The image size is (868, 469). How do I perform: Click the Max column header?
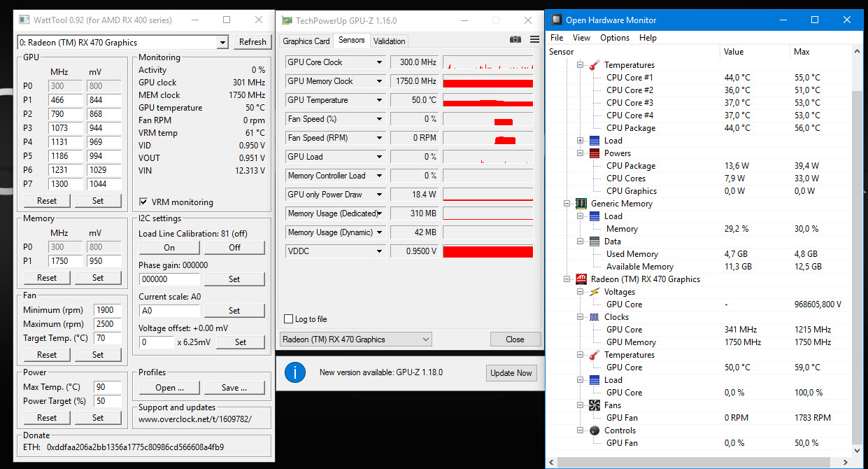point(821,52)
